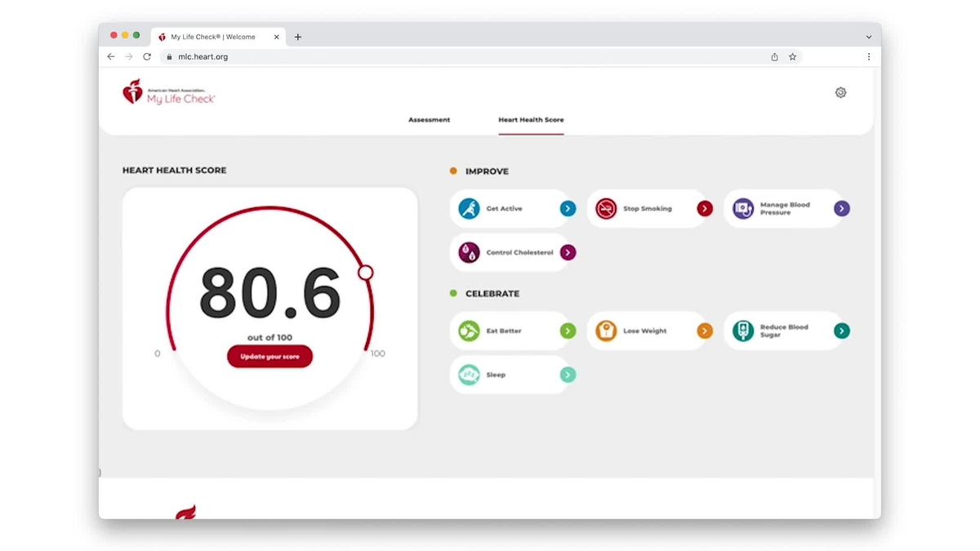Click the Get Active label
980x551 pixels.
click(504, 209)
